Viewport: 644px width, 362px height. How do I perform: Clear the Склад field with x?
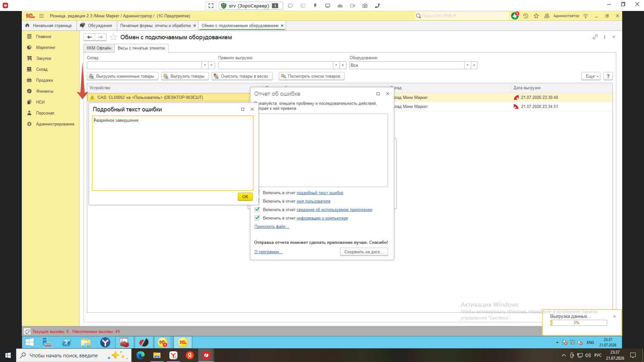[211, 65]
